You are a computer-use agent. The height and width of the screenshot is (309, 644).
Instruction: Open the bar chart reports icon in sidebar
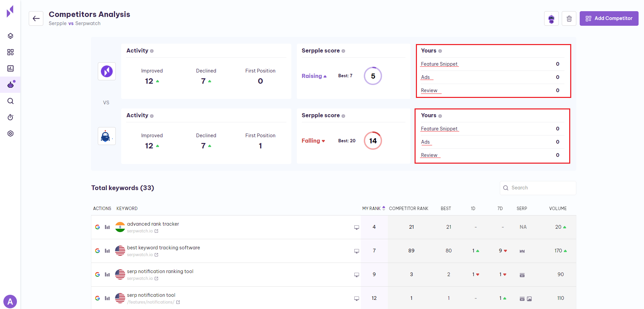point(10,68)
